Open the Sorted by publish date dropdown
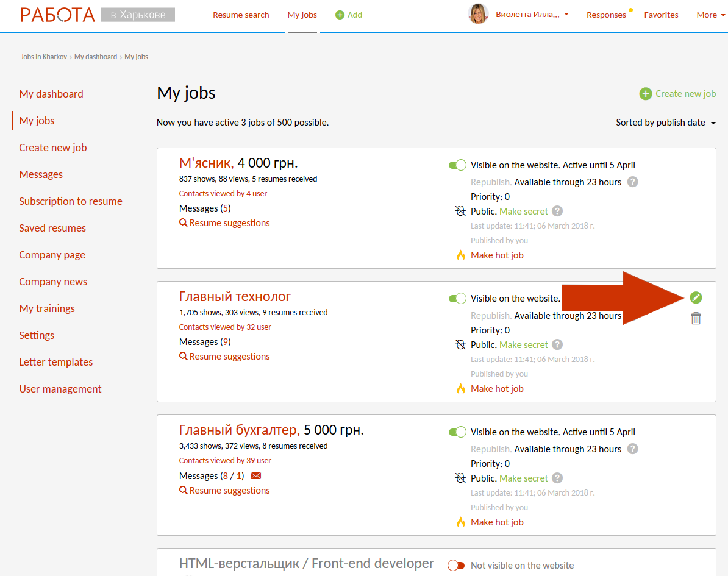728x576 pixels. coord(666,123)
